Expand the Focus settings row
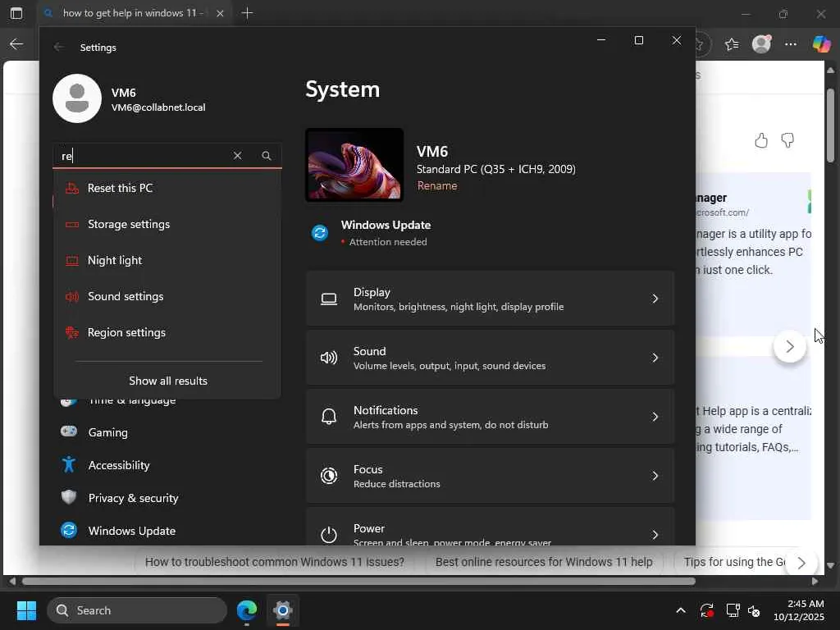The image size is (840, 630). (x=490, y=476)
